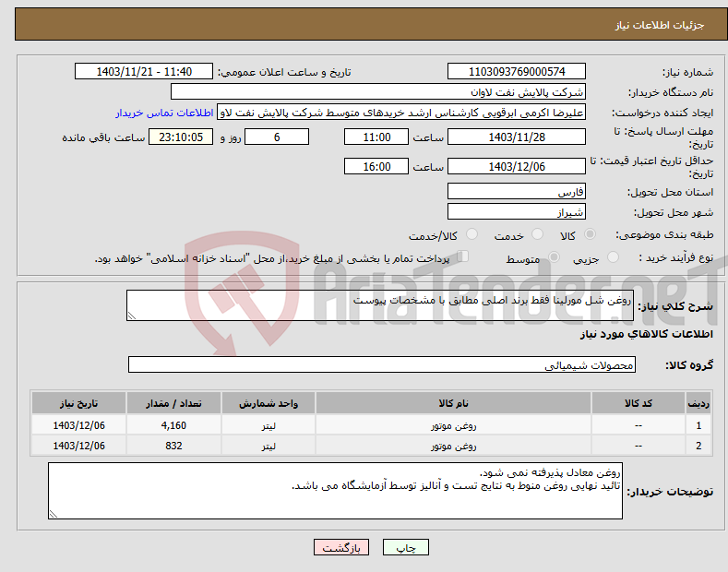Click the واحد شمارش column header

(x=269, y=403)
